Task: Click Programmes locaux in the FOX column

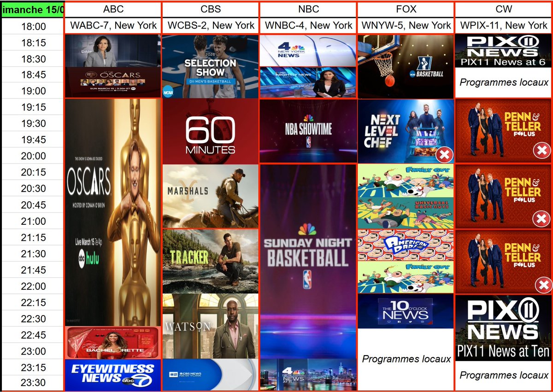Action: [x=406, y=359]
